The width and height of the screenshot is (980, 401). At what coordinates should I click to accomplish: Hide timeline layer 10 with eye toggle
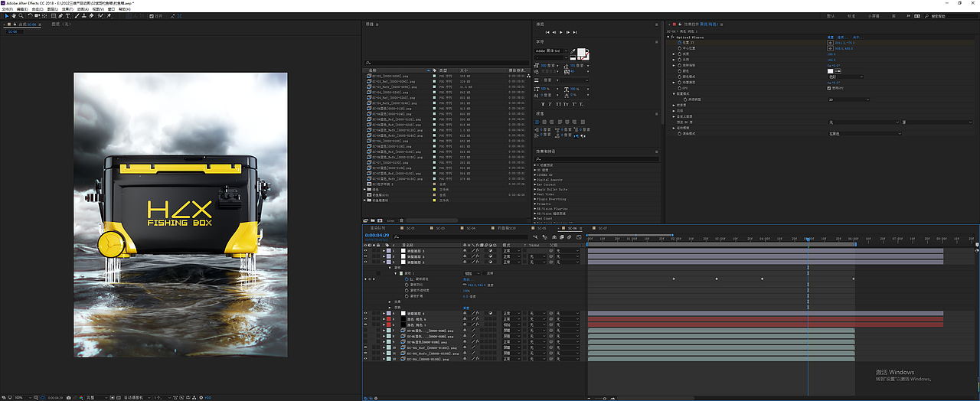coord(365,347)
